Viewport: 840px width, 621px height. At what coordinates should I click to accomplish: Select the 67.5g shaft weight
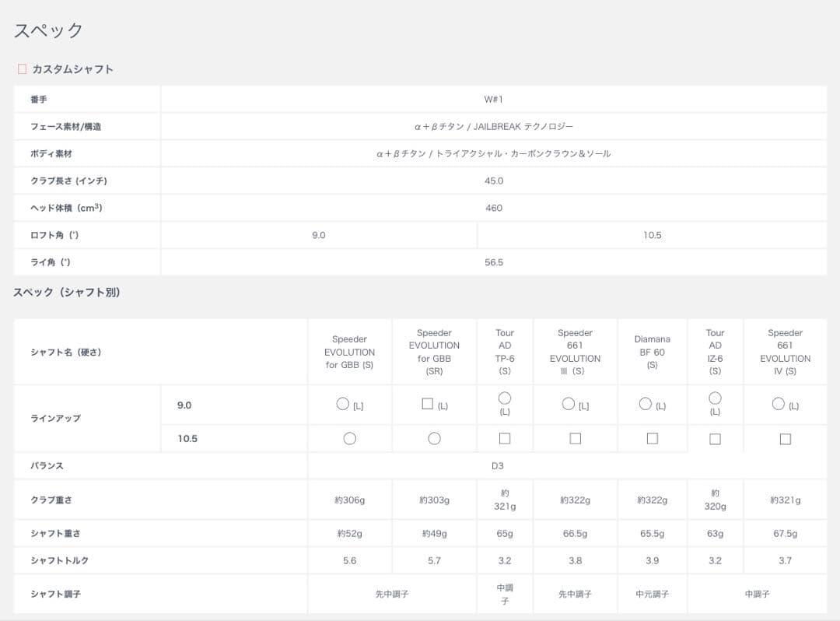coord(785,534)
